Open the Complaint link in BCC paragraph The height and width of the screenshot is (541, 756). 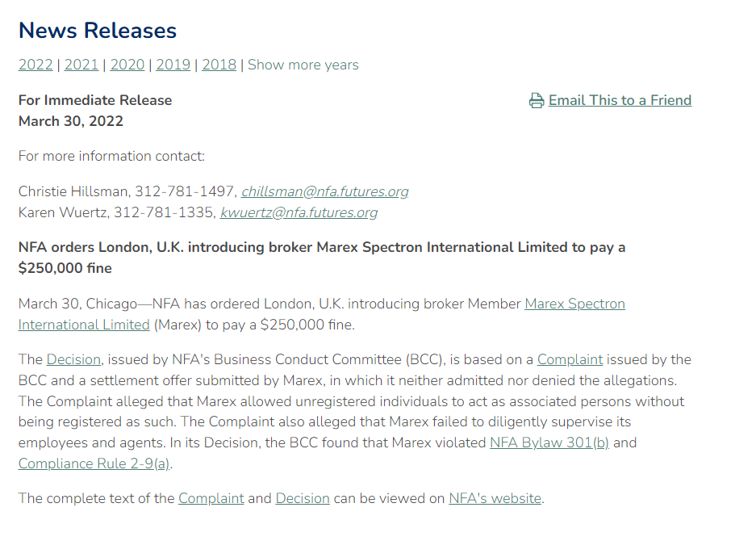570,360
